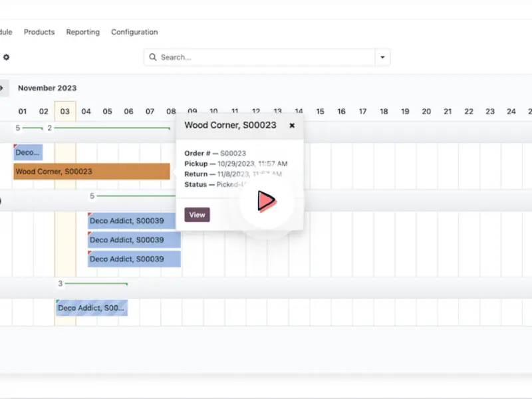The height and width of the screenshot is (399, 532).
Task: Click the truncated Deco Addict, S00... bar
Action: [x=91, y=308]
